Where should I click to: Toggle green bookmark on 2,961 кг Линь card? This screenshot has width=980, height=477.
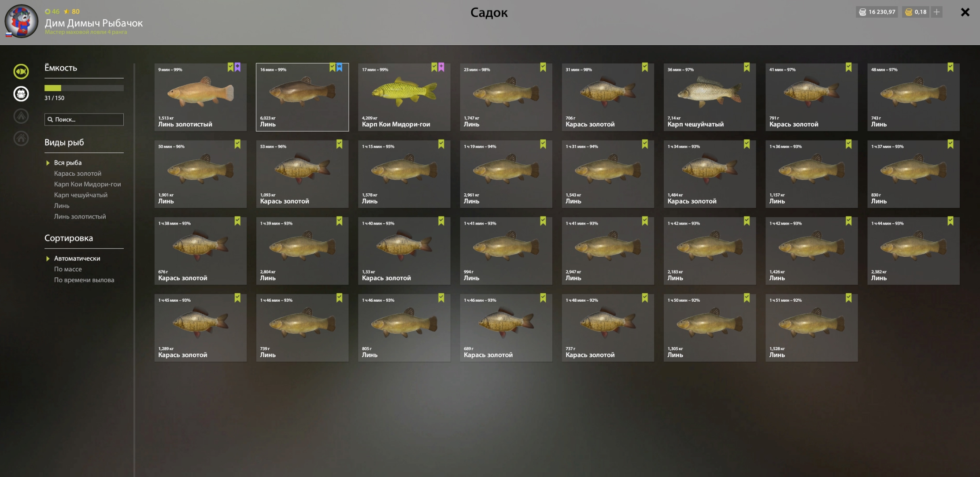pyautogui.click(x=543, y=144)
